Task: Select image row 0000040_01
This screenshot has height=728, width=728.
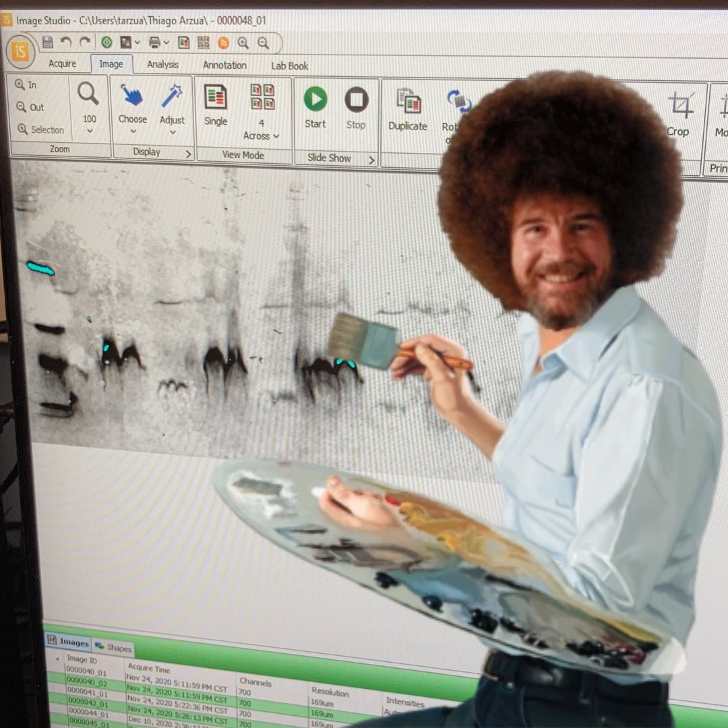Action: point(86,671)
